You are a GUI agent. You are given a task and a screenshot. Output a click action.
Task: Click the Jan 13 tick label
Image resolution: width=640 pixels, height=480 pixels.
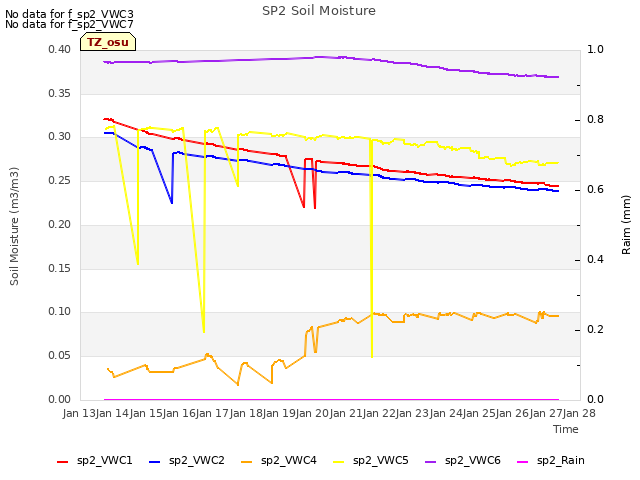tap(79, 413)
